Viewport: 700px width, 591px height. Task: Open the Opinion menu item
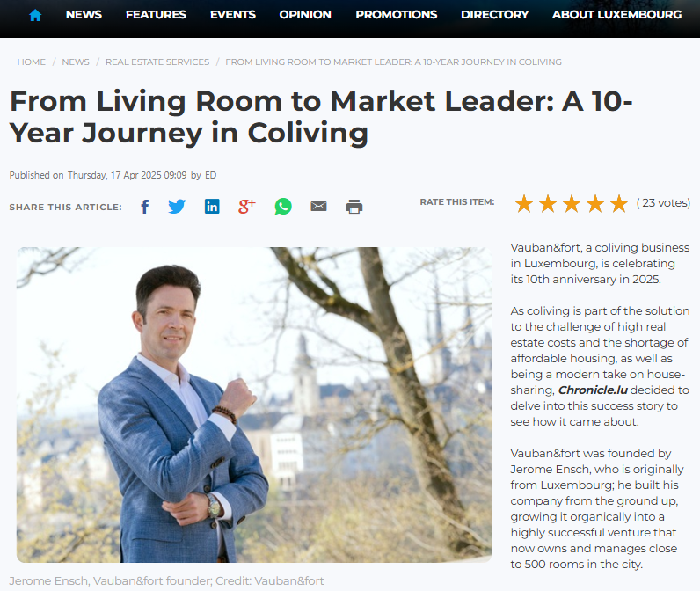click(x=305, y=15)
